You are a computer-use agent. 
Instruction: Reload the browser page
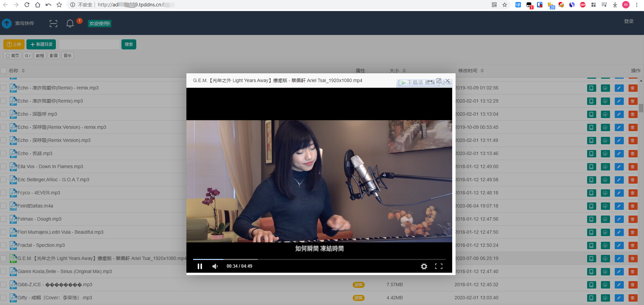pos(27,5)
